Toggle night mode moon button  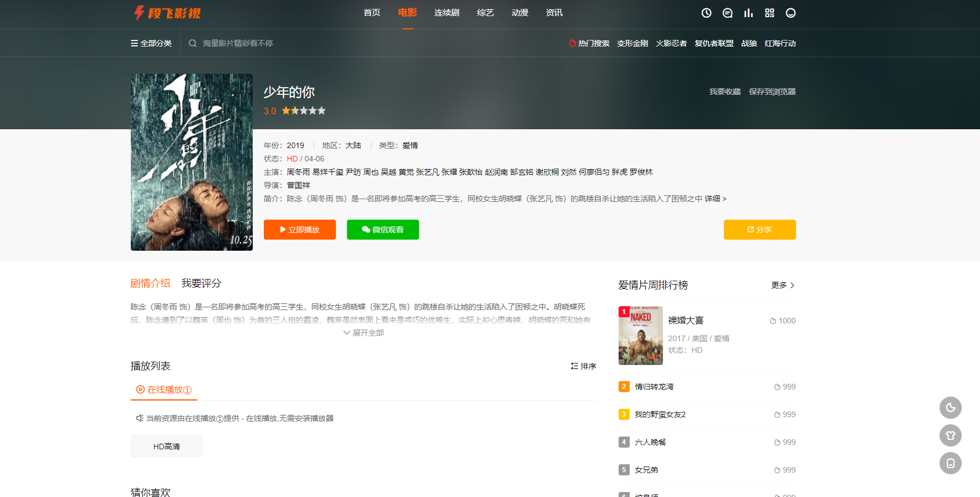tap(950, 408)
